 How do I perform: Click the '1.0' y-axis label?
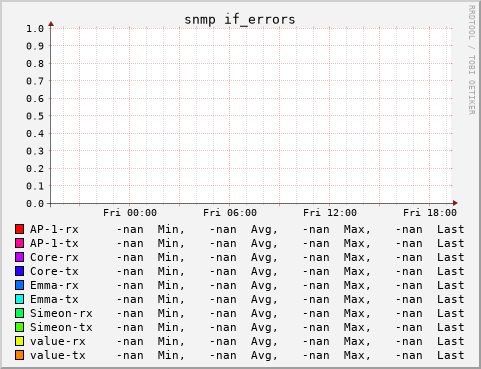[35, 29]
